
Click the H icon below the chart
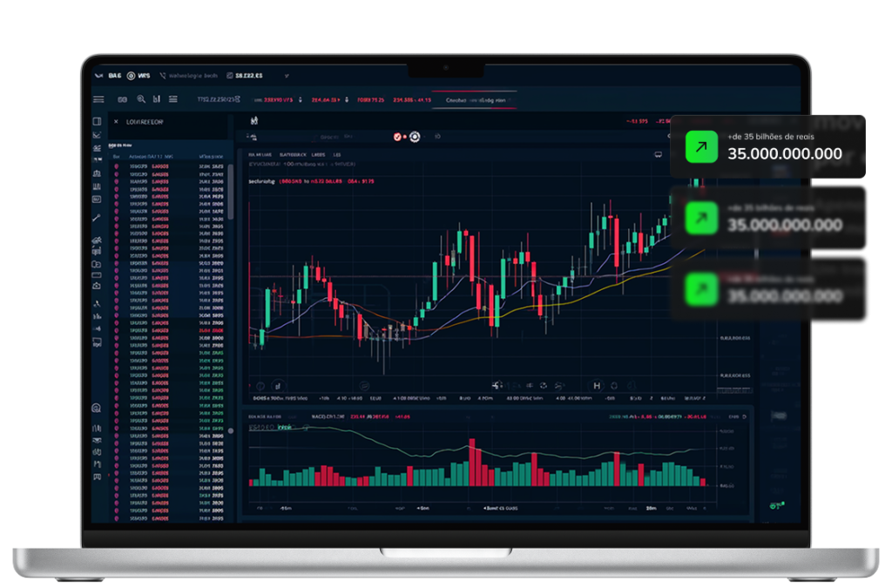click(x=597, y=385)
